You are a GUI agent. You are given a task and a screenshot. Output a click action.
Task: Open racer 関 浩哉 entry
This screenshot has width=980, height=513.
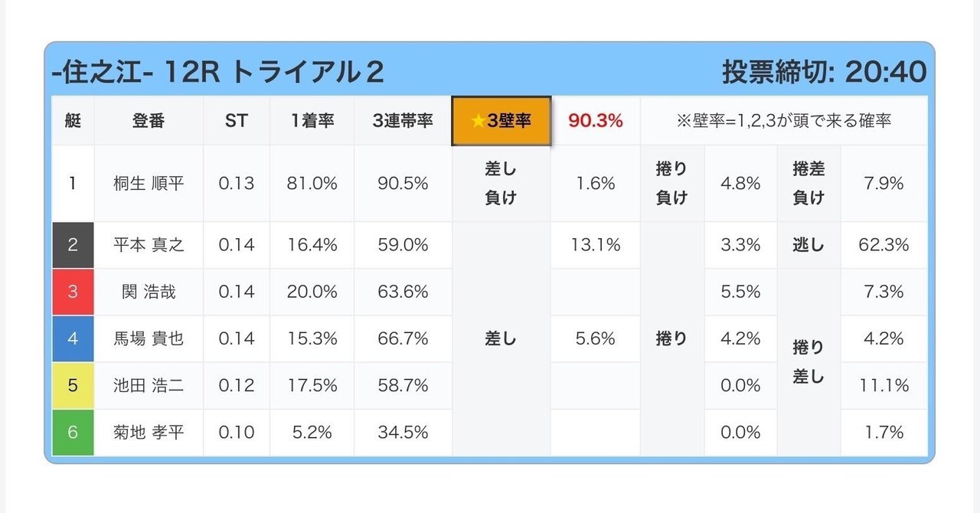(x=149, y=292)
